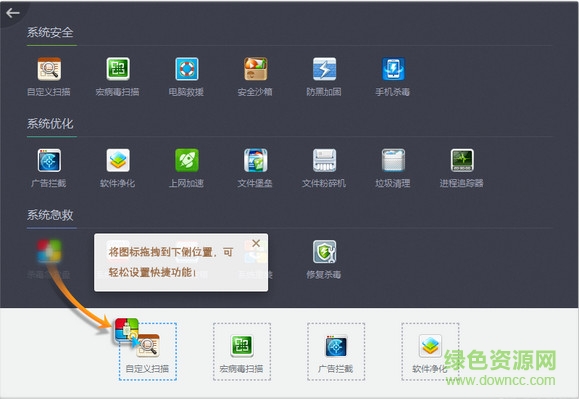Image resolution: width=579 pixels, height=399 pixels.
Task: Open the 文件粉碎机 shredder tool
Action: 324,168
